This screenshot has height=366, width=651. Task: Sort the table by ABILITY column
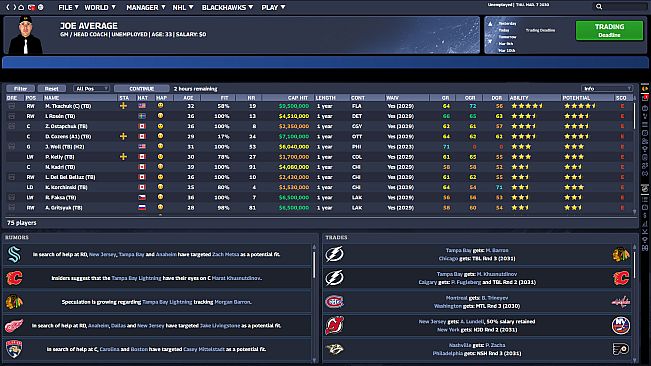534,98
